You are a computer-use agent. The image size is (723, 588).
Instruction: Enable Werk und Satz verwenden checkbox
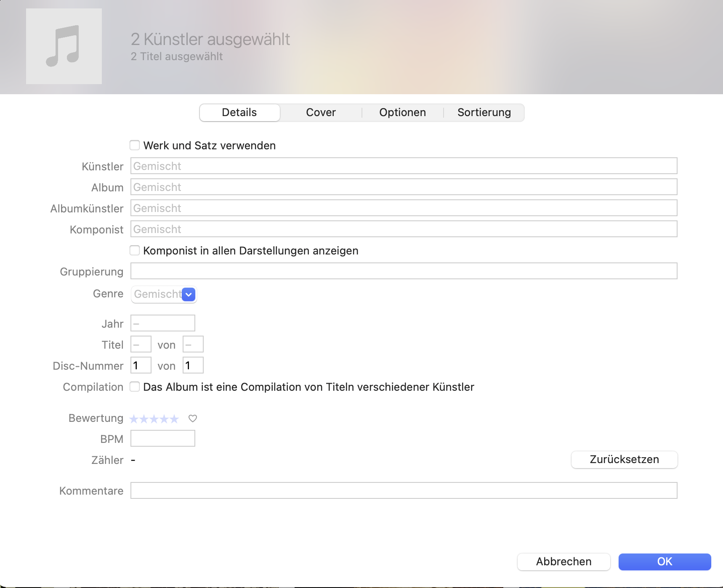135,146
